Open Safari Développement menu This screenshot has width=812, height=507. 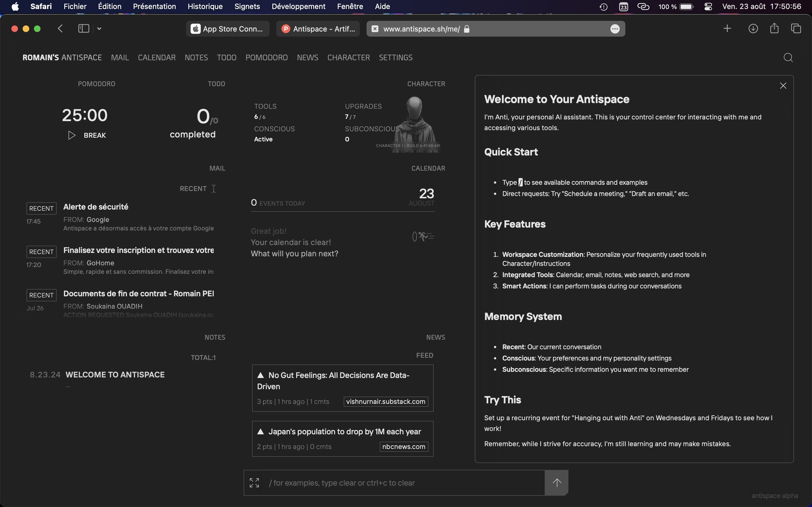point(298,6)
